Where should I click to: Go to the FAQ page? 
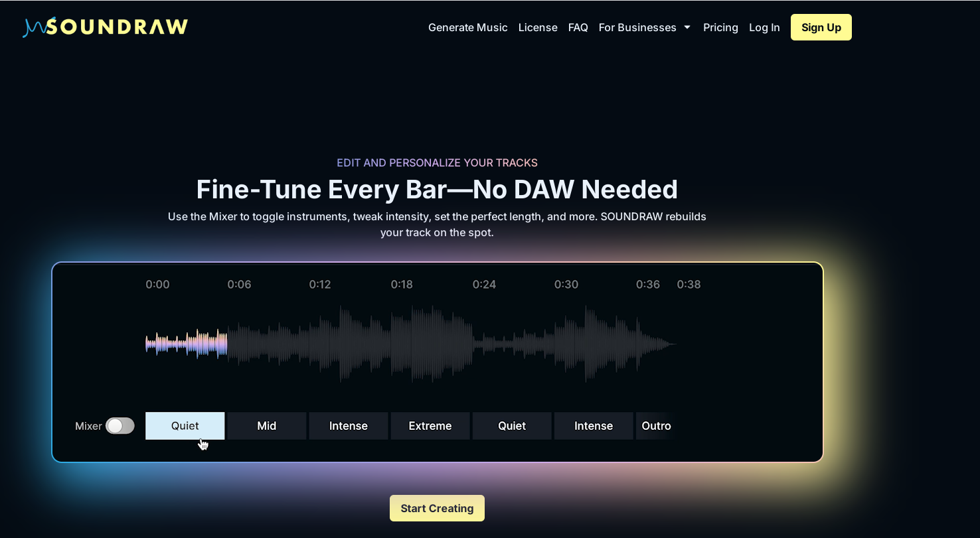pos(578,27)
